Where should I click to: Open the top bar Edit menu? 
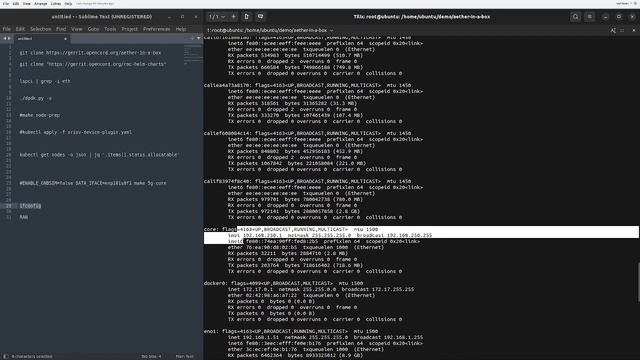[16, 4]
